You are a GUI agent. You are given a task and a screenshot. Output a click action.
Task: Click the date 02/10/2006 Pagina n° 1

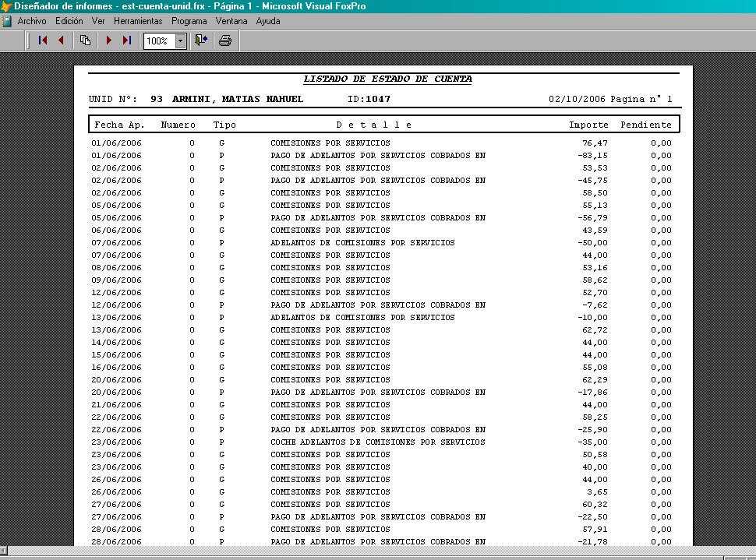pos(610,99)
